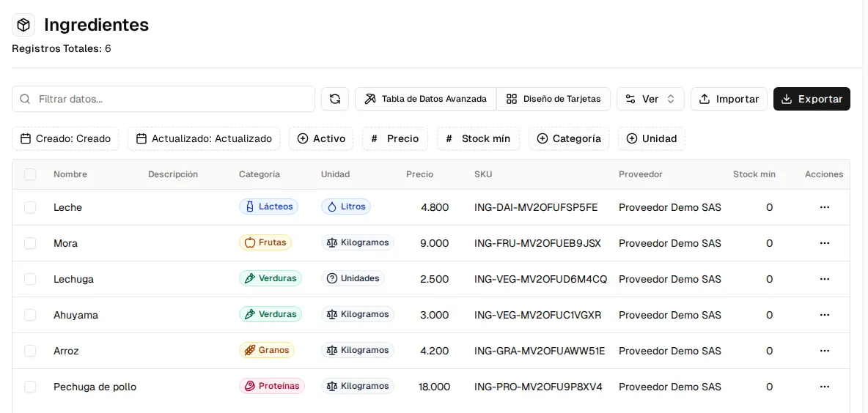The width and height of the screenshot is (868, 413).
Task: Click SKU ING-FRU-MV2OFUEB9JSX
Action: [537, 243]
